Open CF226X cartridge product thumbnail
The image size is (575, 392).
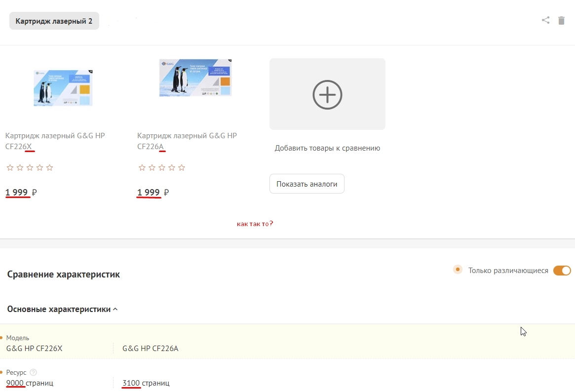click(63, 88)
